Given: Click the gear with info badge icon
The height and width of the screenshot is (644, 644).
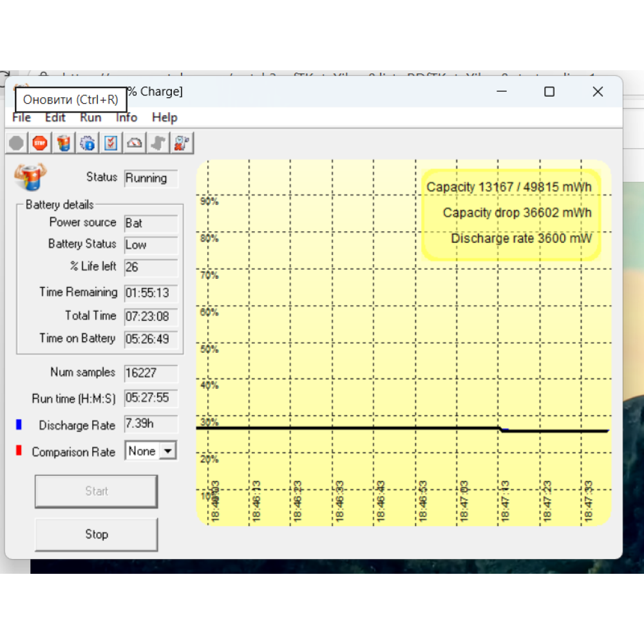Looking at the screenshot, I should pyautogui.click(x=88, y=143).
